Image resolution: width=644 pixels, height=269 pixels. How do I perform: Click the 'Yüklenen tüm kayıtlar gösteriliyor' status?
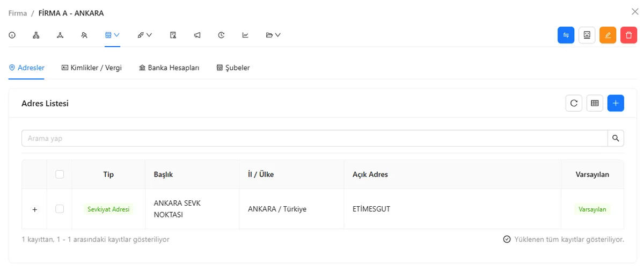[563, 239]
